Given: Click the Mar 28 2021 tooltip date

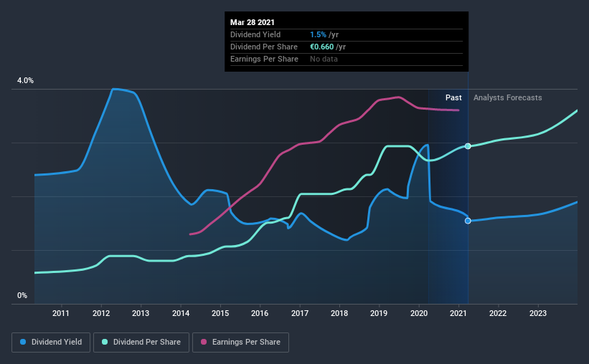Looking at the screenshot, I should pyautogui.click(x=253, y=22).
